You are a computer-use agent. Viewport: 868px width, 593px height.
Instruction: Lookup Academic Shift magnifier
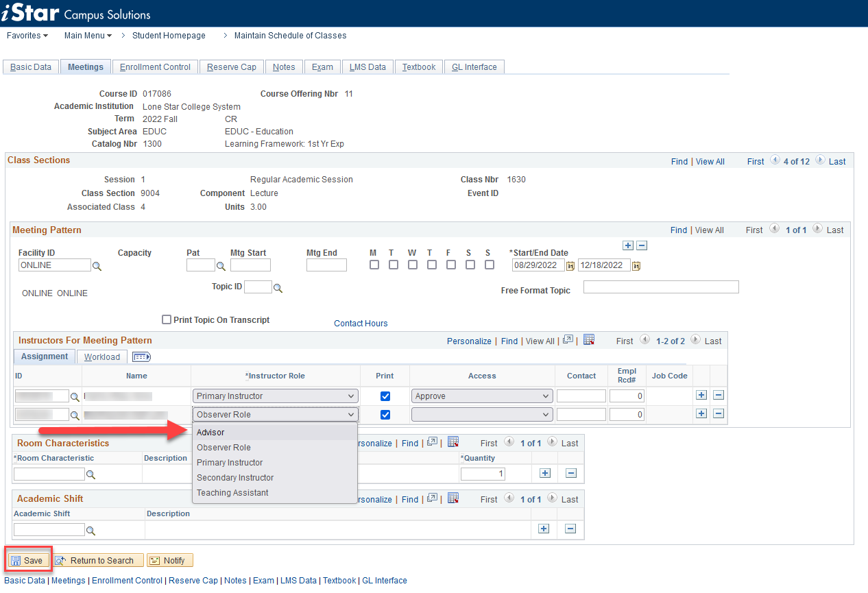91,530
